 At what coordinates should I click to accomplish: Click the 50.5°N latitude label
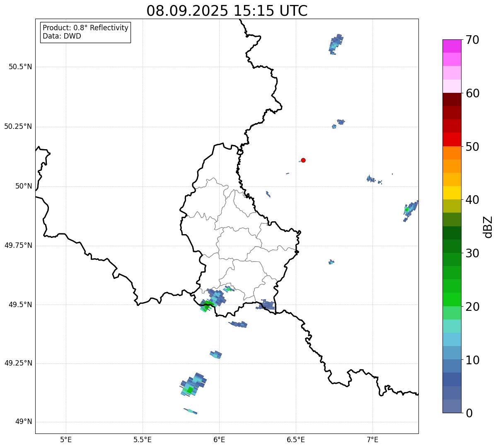(x=20, y=67)
